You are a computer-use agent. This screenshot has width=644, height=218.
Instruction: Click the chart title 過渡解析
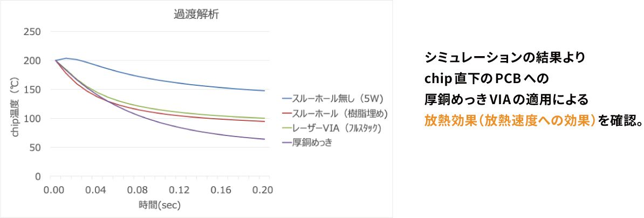(x=196, y=15)
